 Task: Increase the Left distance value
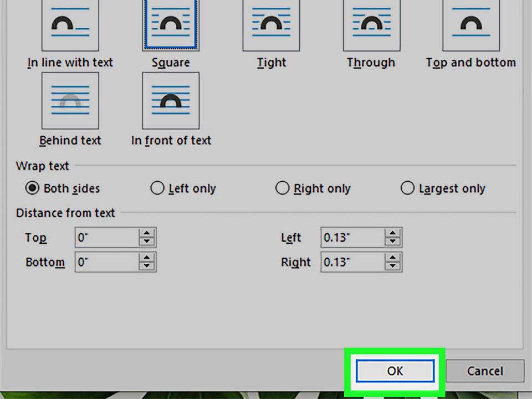point(392,233)
